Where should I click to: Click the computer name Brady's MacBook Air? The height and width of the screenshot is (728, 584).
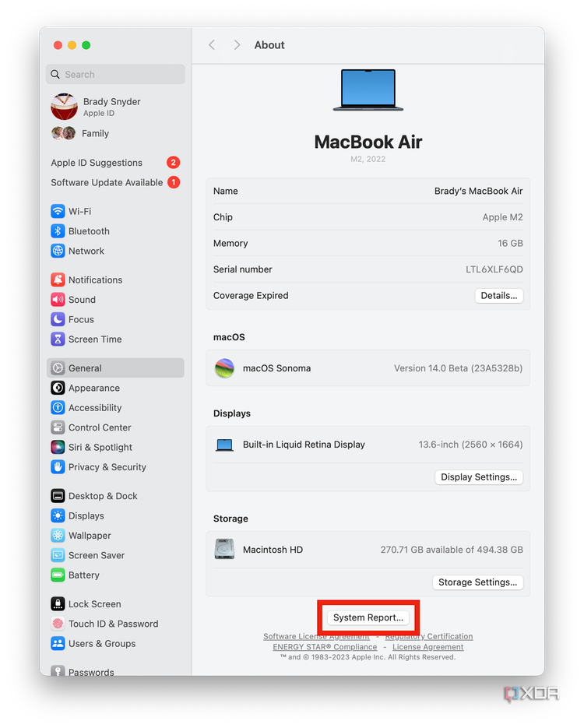478,191
